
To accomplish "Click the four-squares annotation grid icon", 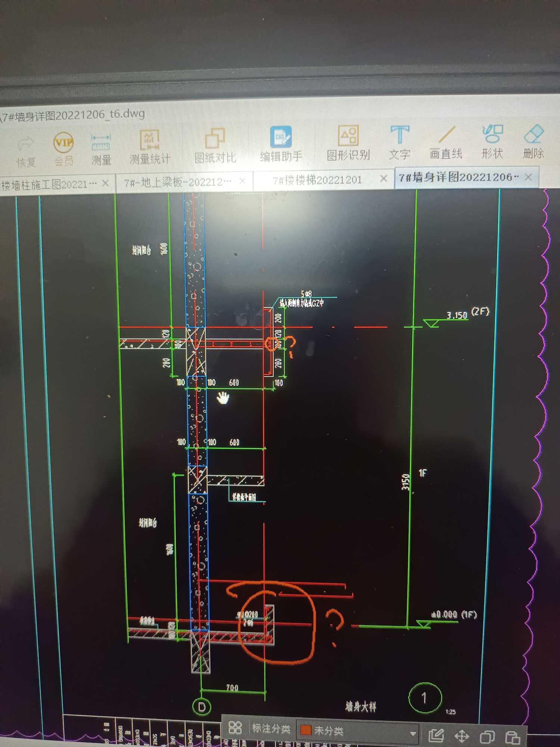I will [x=235, y=727].
